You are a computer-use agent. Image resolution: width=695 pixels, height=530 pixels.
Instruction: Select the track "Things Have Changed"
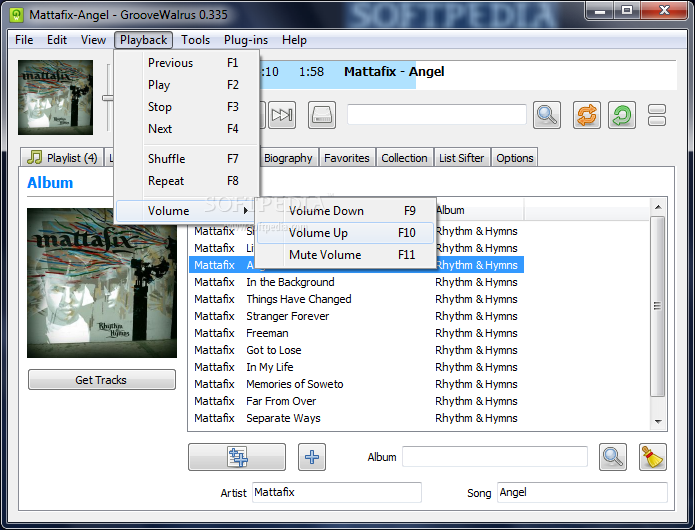tap(356, 299)
